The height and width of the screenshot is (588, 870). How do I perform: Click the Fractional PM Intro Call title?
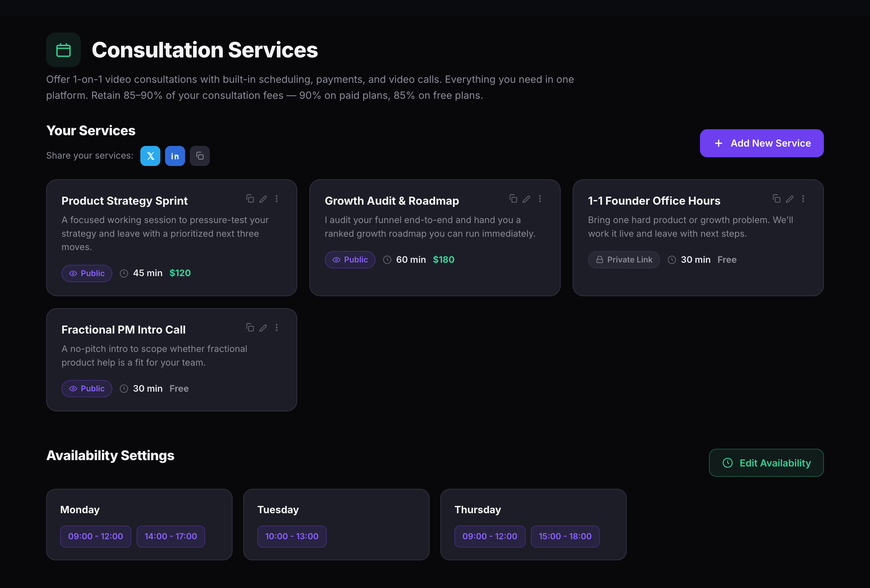(x=123, y=330)
